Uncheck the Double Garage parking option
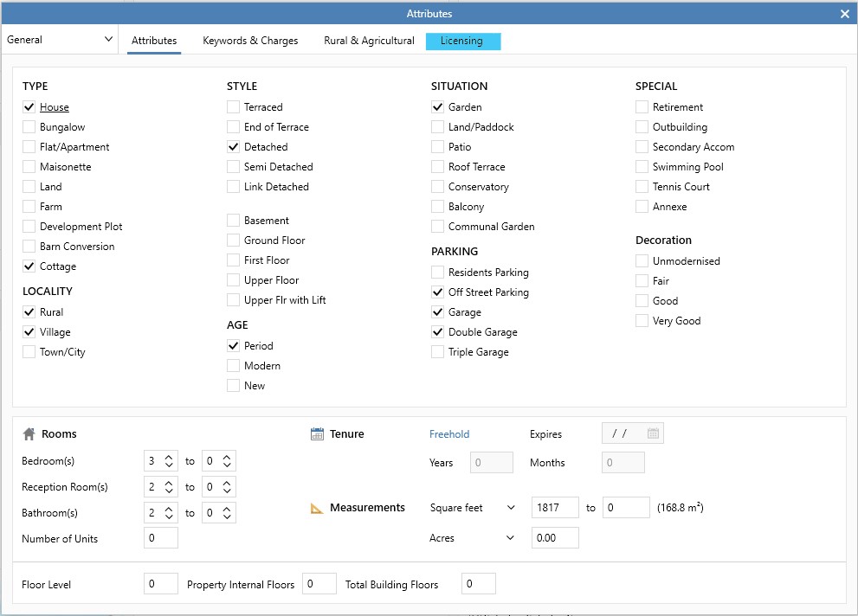 click(x=438, y=332)
